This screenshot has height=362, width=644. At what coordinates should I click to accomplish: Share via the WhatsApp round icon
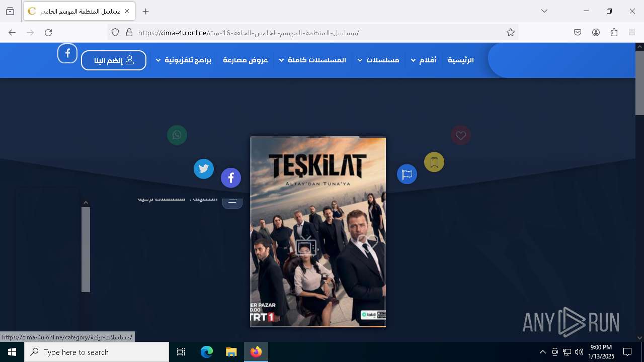click(177, 135)
